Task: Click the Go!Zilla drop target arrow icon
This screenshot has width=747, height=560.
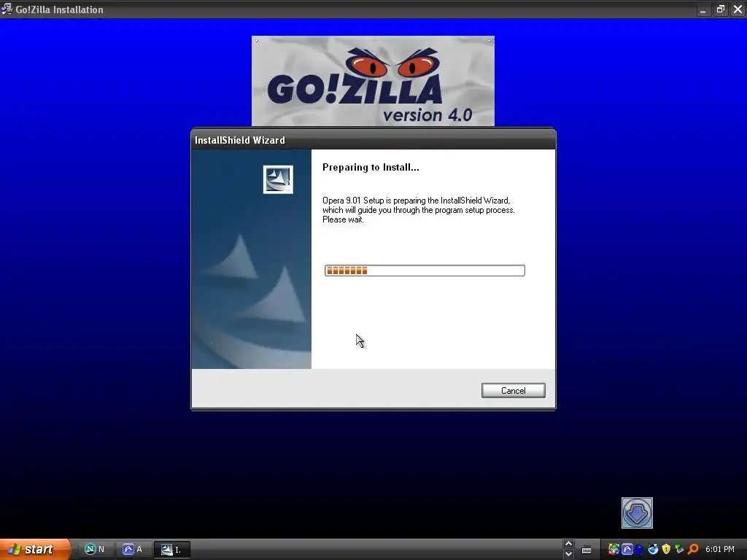Action: [x=637, y=513]
